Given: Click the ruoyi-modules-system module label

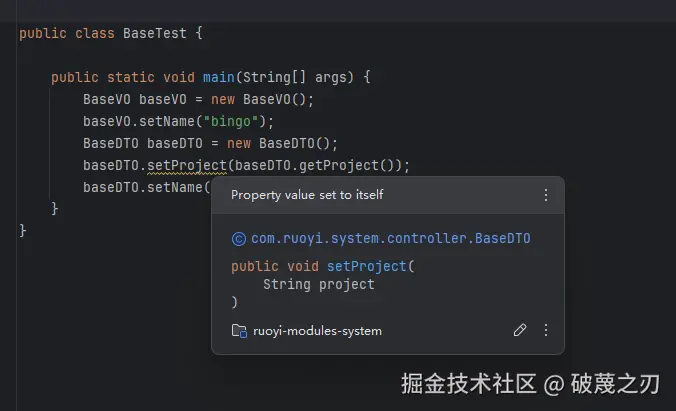Looking at the screenshot, I should click(317, 331).
